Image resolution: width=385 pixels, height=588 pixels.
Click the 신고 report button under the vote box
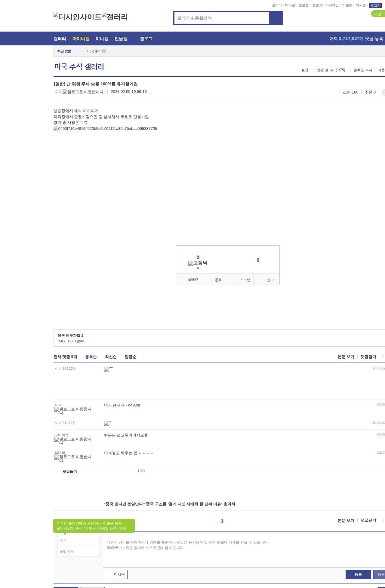(270, 280)
